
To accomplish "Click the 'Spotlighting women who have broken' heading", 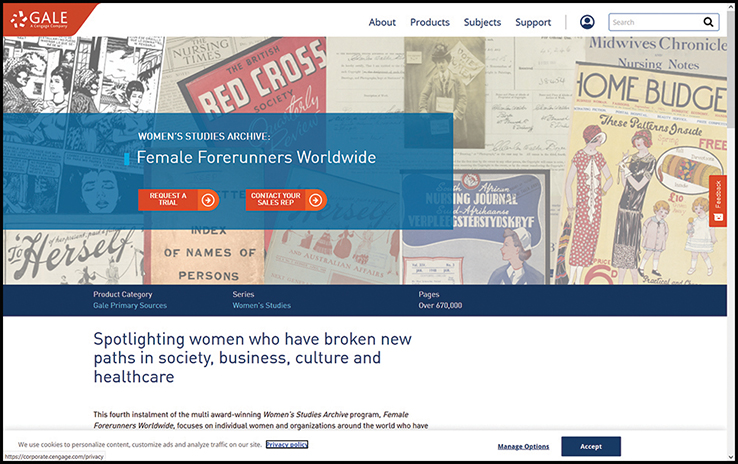I will point(252,358).
